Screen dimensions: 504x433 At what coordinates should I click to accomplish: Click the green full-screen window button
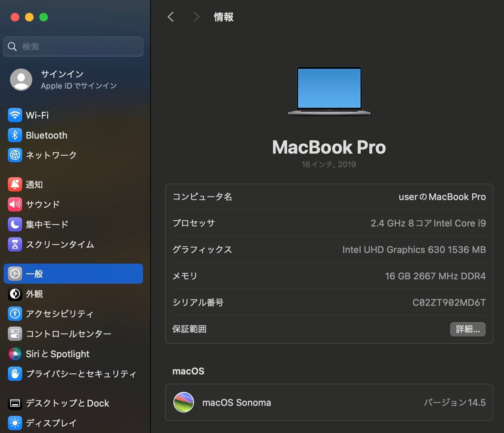[44, 17]
